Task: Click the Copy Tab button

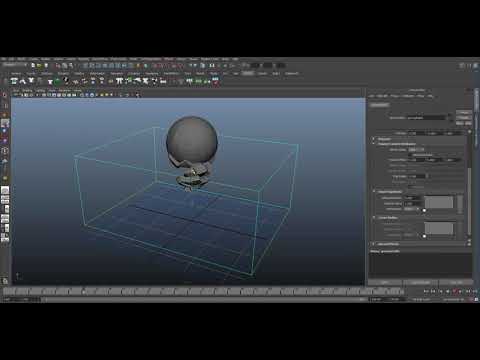Action: coord(456,282)
